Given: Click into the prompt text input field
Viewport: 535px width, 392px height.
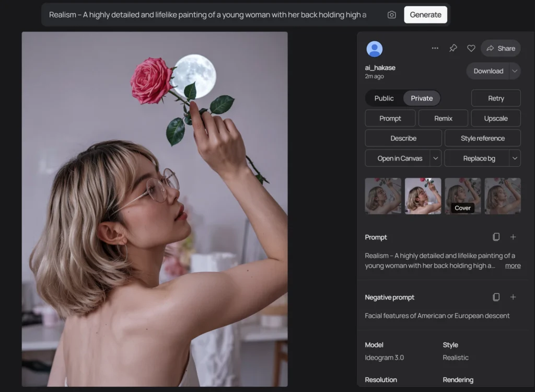Looking at the screenshot, I should pos(209,15).
